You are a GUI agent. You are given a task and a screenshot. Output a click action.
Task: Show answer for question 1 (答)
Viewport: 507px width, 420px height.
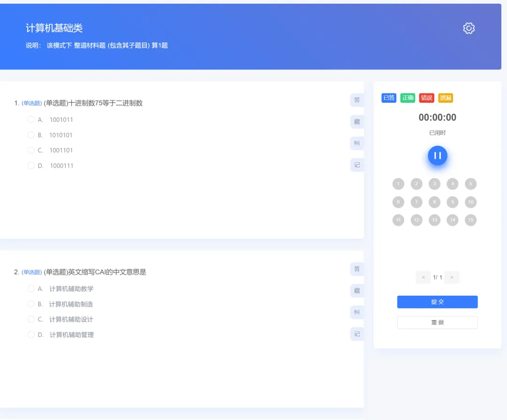tap(357, 100)
